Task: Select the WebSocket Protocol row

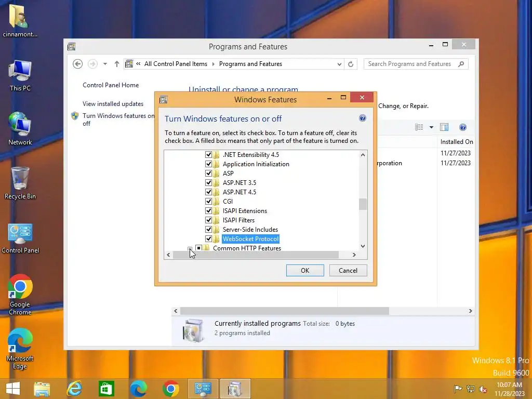Action: tap(250, 239)
